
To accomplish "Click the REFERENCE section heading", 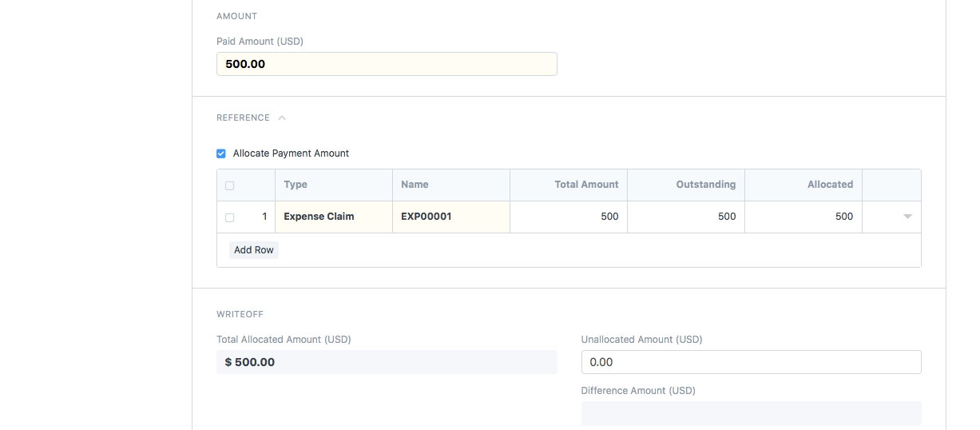I will (x=243, y=118).
